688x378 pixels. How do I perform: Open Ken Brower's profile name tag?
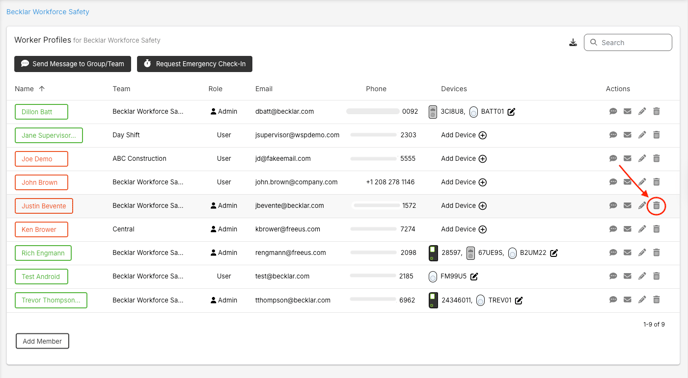(x=41, y=229)
